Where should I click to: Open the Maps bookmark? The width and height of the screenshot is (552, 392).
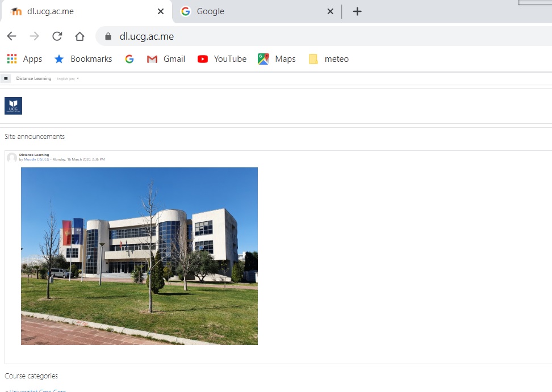[x=277, y=59]
